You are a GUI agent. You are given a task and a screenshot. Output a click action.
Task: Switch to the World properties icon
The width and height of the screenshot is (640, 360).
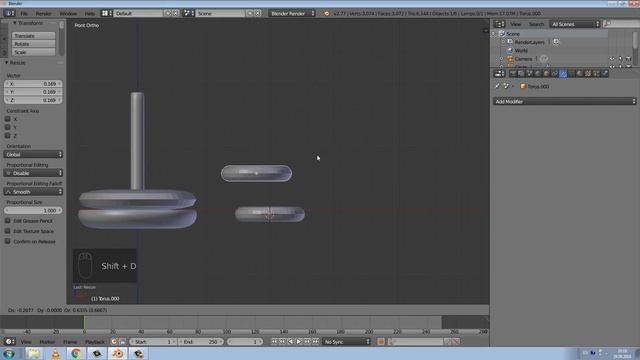click(538, 73)
